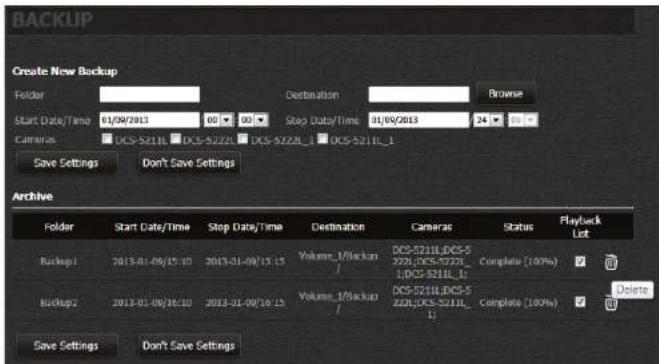Select the Backup2 folder name cell
659x364 pixels.
59,303
